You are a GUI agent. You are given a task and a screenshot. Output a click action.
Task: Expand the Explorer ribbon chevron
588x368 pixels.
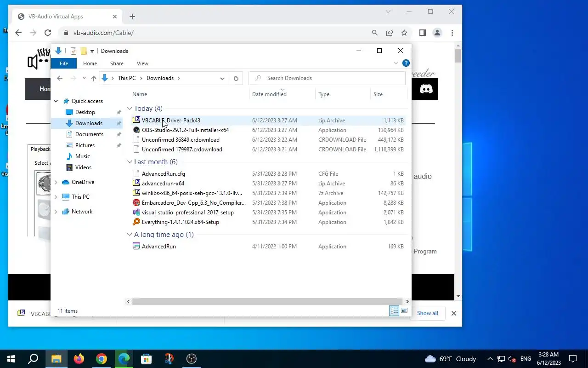396,63
